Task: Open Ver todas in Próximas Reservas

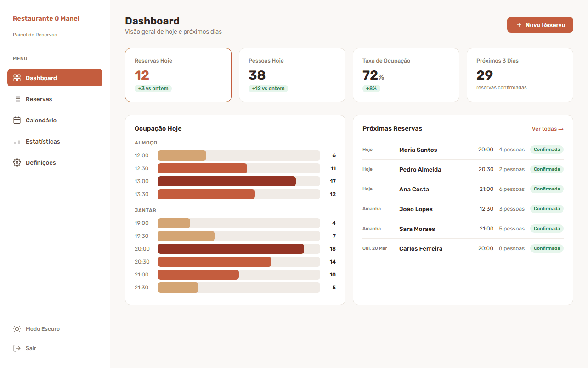Action: (548, 129)
